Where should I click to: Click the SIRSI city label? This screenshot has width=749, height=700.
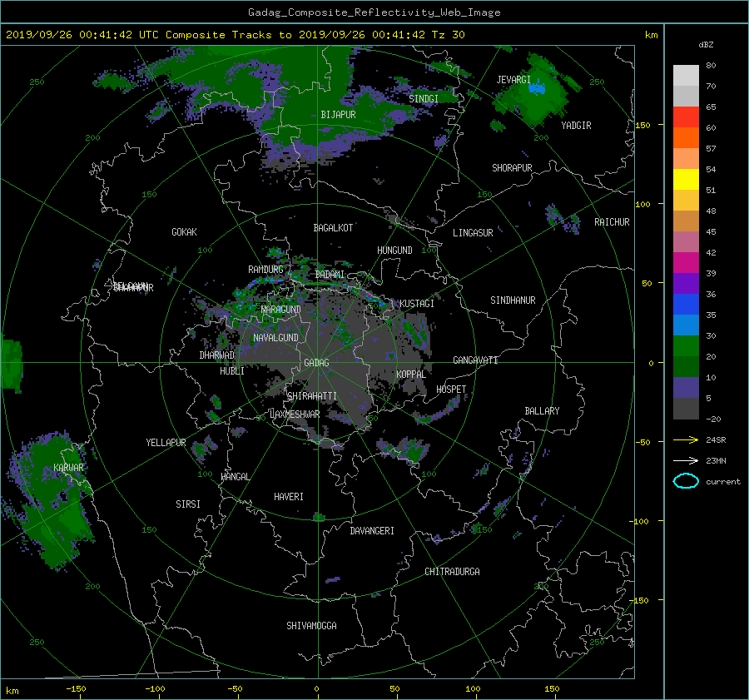pos(188,504)
